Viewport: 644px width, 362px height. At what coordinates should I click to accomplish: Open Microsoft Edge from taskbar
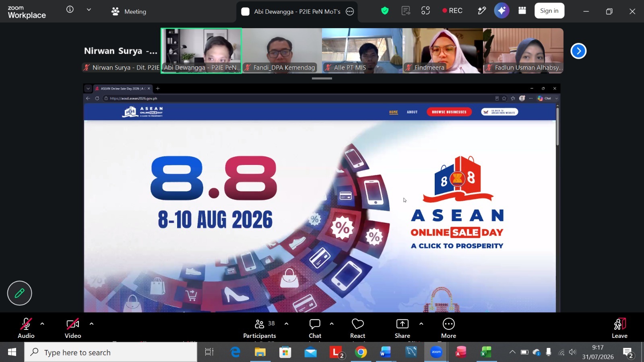tap(235, 352)
